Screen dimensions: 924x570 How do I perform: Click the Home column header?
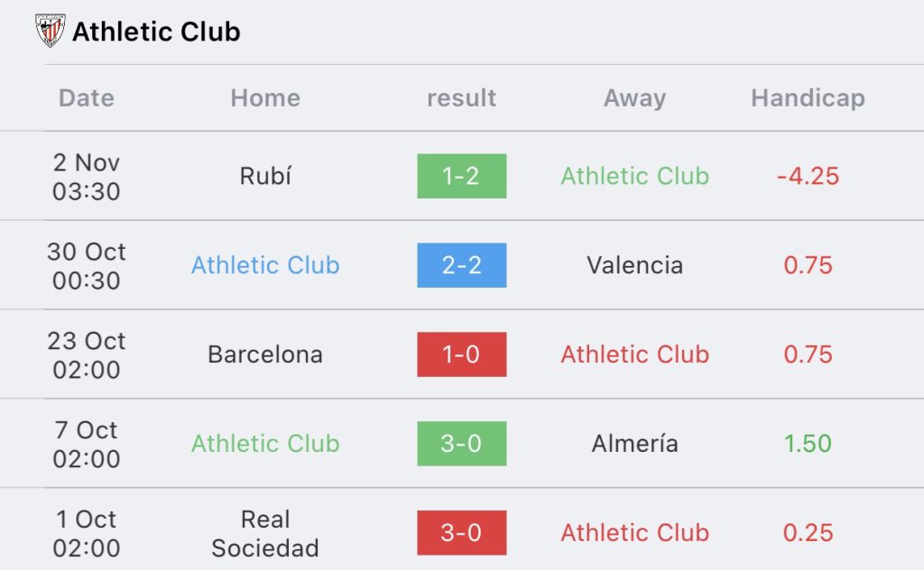(x=265, y=97)
